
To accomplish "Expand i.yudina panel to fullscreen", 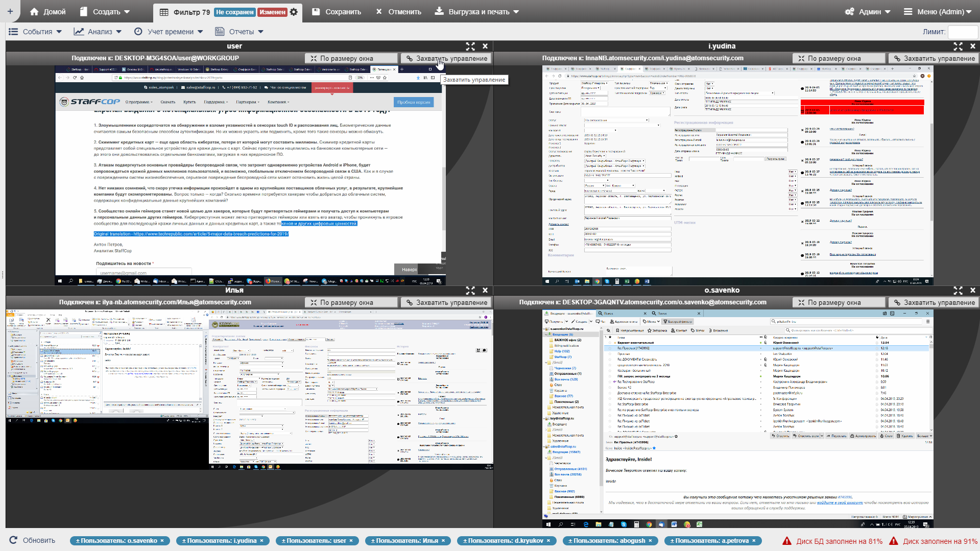I will (958, 46).
